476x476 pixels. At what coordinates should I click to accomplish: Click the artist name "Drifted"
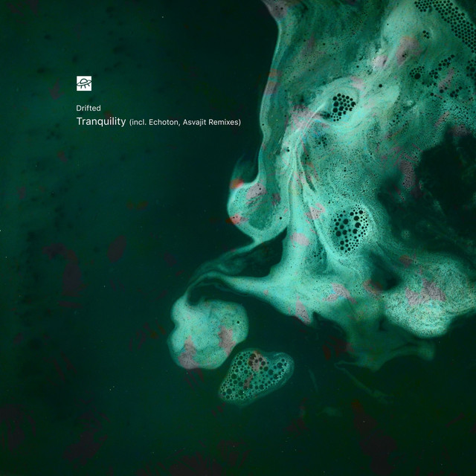pos(89,108)
